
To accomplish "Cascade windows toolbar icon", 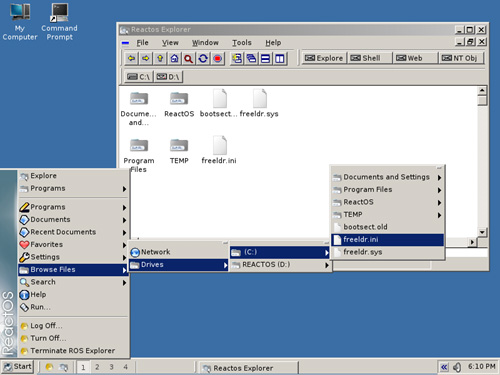I will (x=251, y=59).
